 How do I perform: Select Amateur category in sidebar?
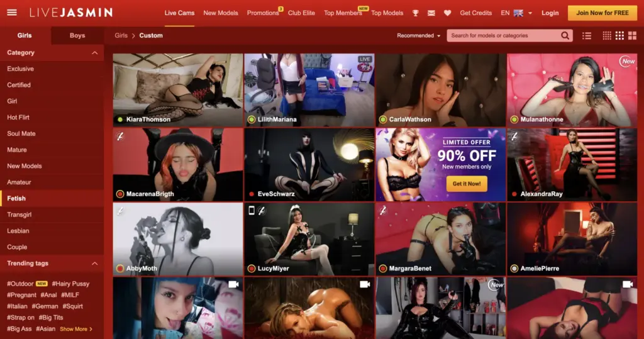click(x=52, y=182)
